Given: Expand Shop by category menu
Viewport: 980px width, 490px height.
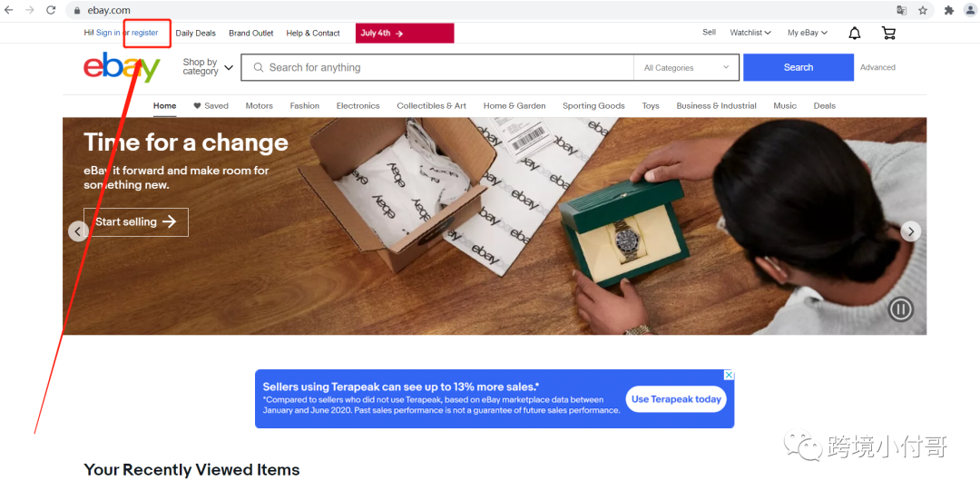Looking at the screenshot, I should tap(208, 67).
